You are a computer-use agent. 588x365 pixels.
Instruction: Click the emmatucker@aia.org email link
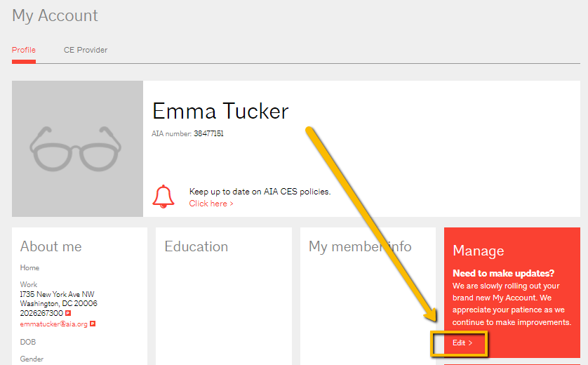(x=53, y=324)
